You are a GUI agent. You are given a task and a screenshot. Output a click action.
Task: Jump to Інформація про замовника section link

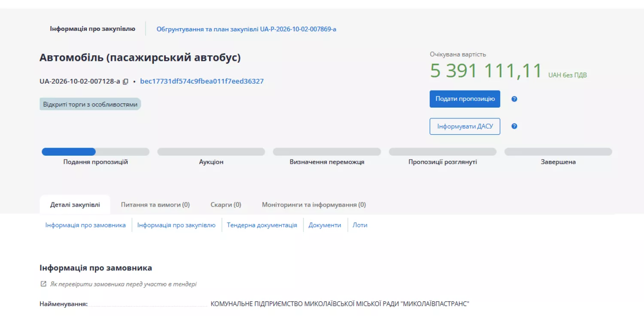click(85, 225)
